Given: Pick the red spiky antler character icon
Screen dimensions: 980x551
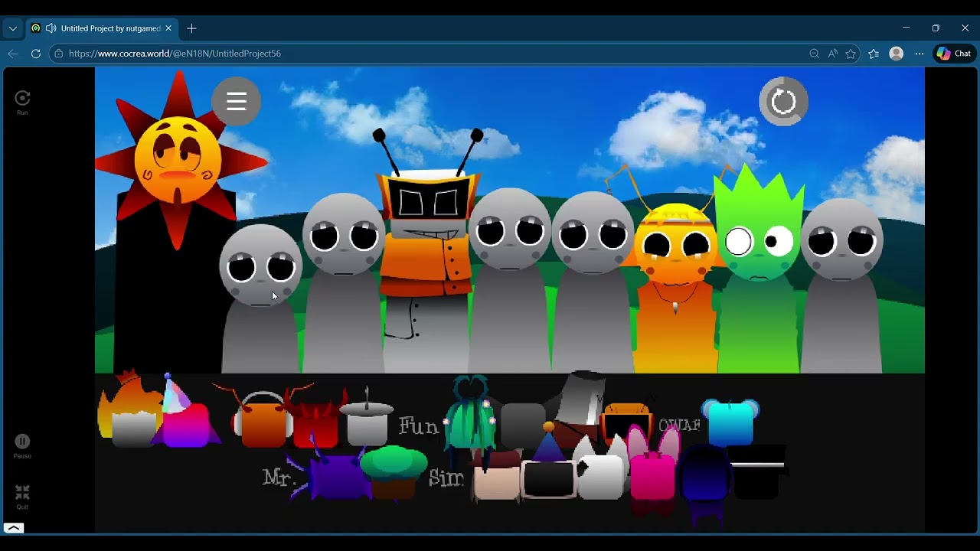Looking at the screenshot, I should pyautogui.click(x=315, y=421).
